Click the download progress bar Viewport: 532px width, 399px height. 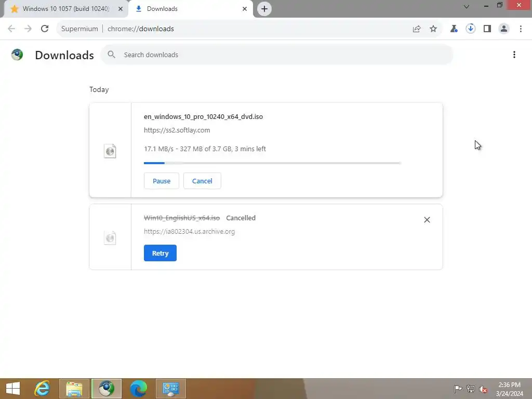(272, 163)
